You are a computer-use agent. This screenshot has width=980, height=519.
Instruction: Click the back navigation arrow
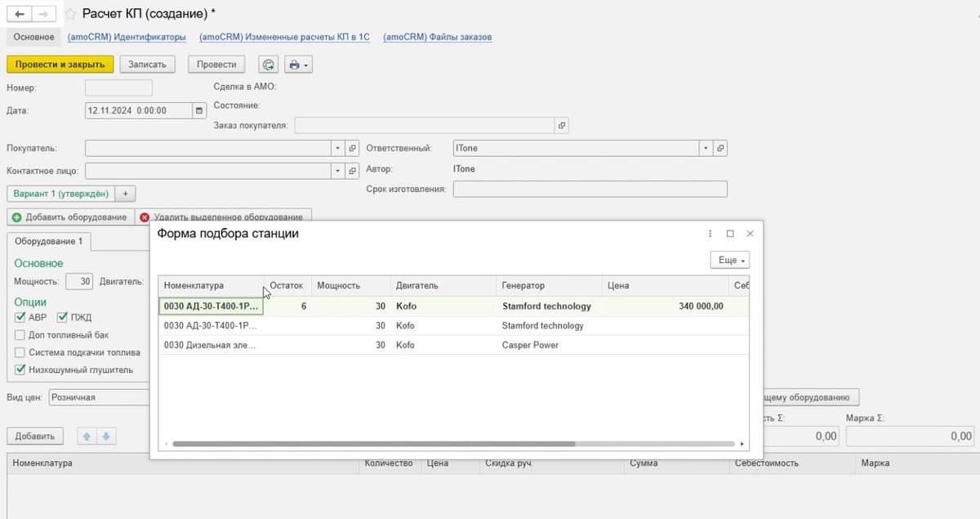pyautogui.click(x=20, y=14)
